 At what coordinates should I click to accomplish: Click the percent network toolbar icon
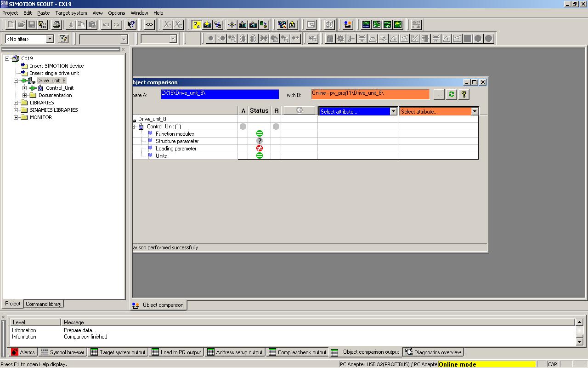[218, 25]
